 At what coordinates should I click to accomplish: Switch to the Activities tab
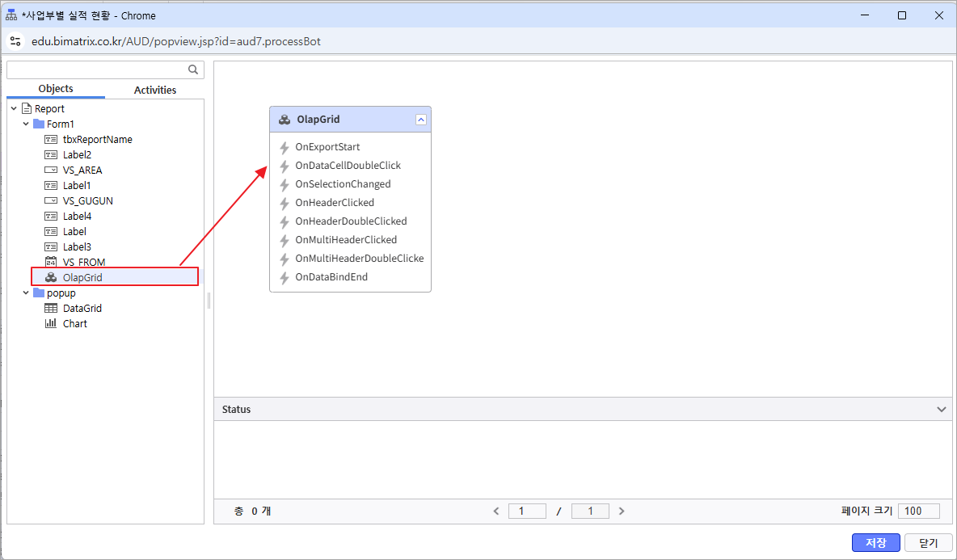(x=154, y=90)
